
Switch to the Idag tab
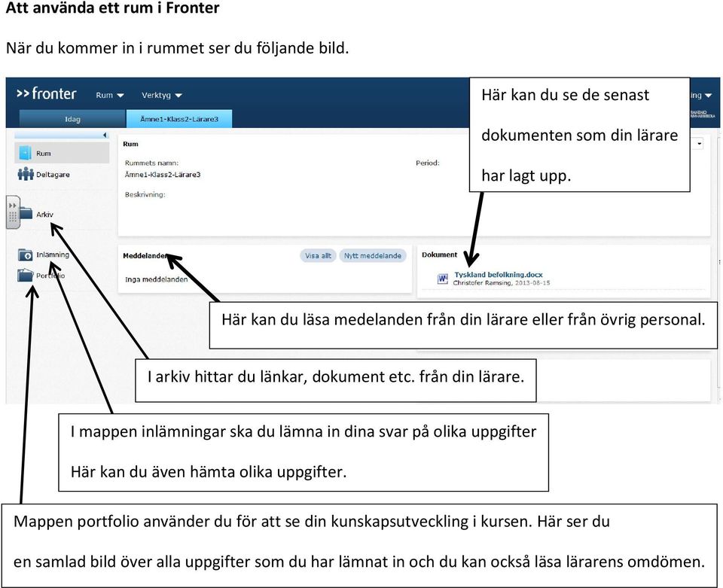(72, 119)
